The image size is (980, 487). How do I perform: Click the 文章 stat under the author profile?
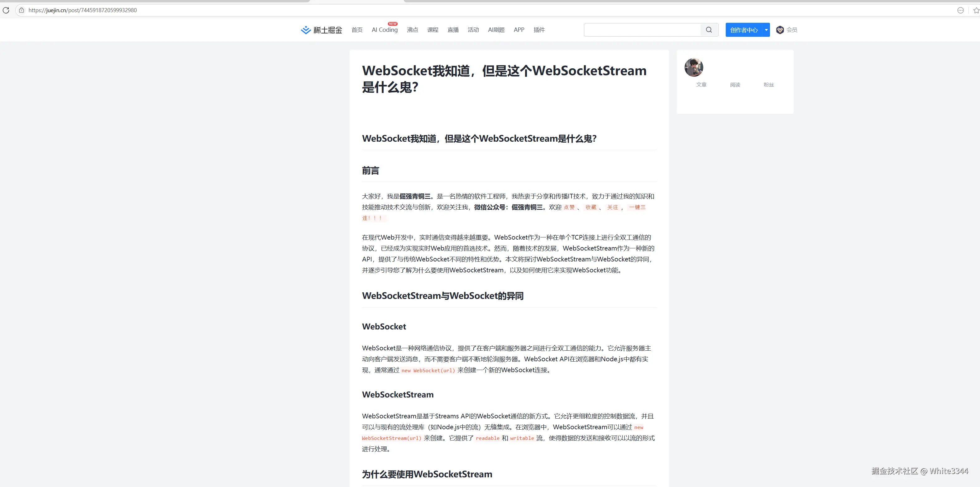pyautogui.click(x=701, y=85)
